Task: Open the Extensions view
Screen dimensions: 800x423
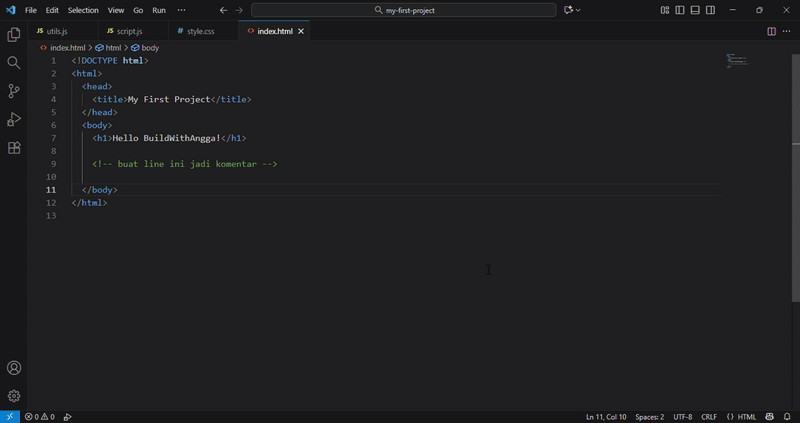Action: 14,148
